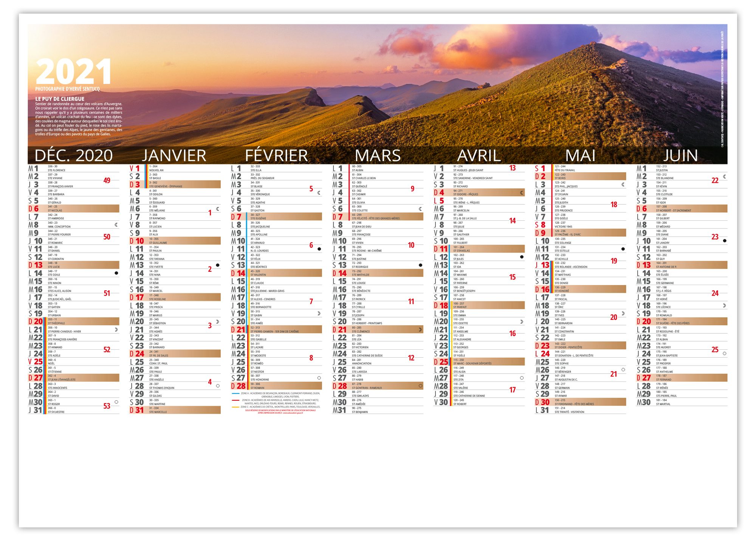This screenshot has height=541, width=756.
Task: Select week number 14 in April
Action: point(512,220)
